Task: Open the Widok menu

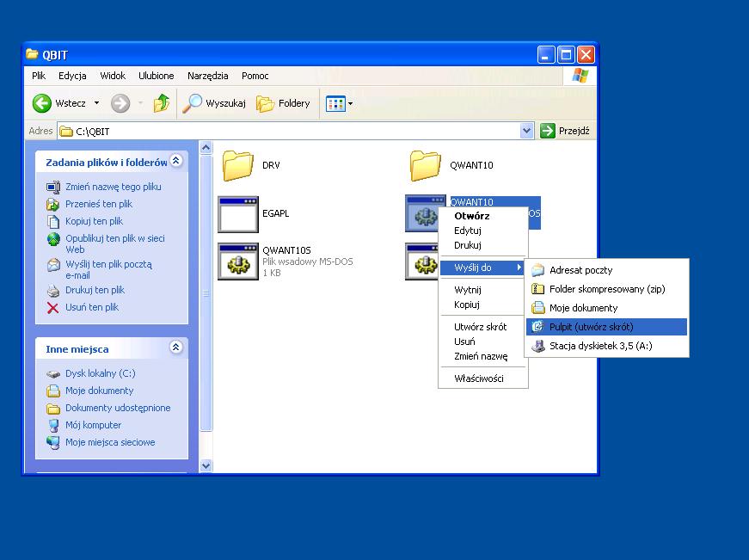Action: pyautogui.click(x=113, y=76)
